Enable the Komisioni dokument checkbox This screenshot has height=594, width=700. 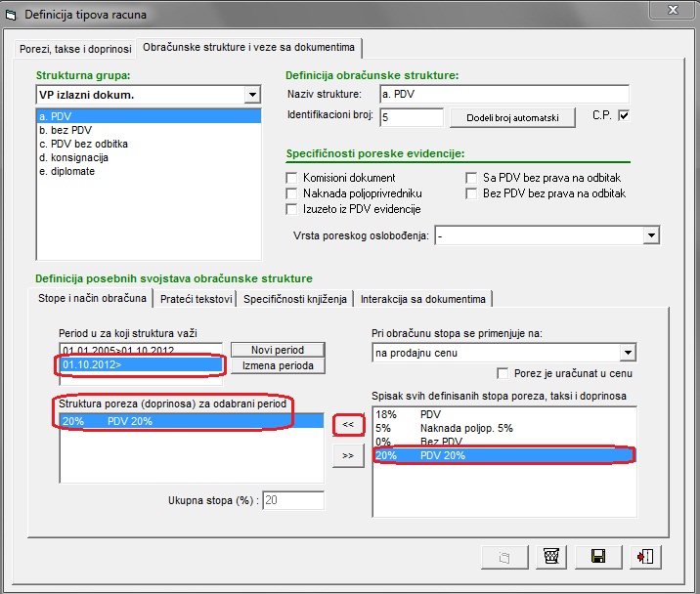pyautogui.click(x=291, y=178)
